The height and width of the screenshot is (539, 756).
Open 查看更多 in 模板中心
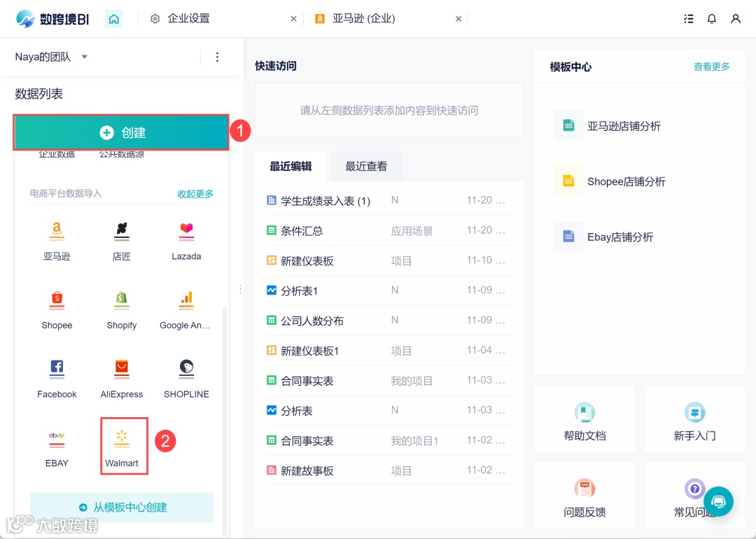[x=712, y=66]
